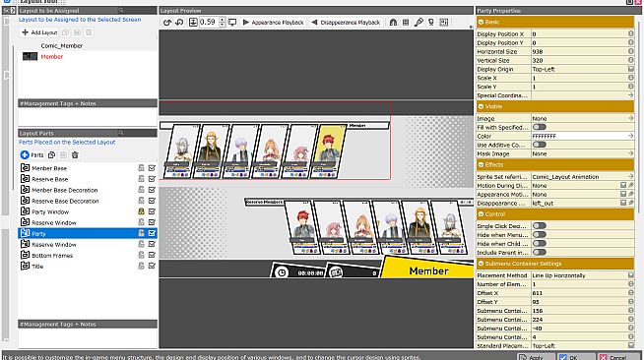Viewport: 644px width, 360px height.
Task: Toggle the Hide when Menu switch
Action: click(540, 234)
